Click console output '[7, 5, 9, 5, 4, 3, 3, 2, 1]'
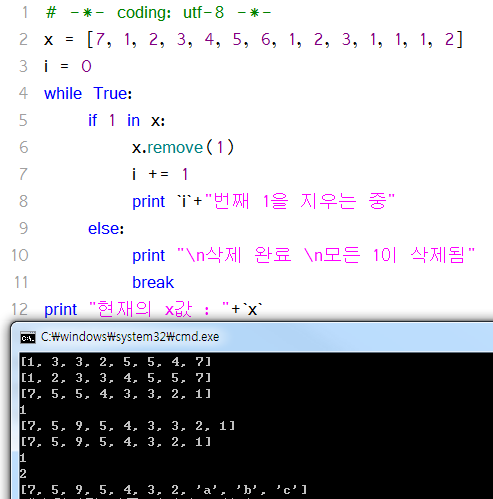Screen dimensions: 493x499 pyautogui.click(x=128, y=426)
